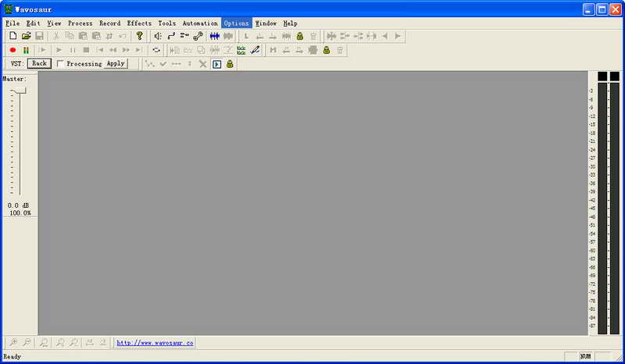The image size is (625, 364).
Task: Click the Cut scissors icon
Action: click(56, 36)
